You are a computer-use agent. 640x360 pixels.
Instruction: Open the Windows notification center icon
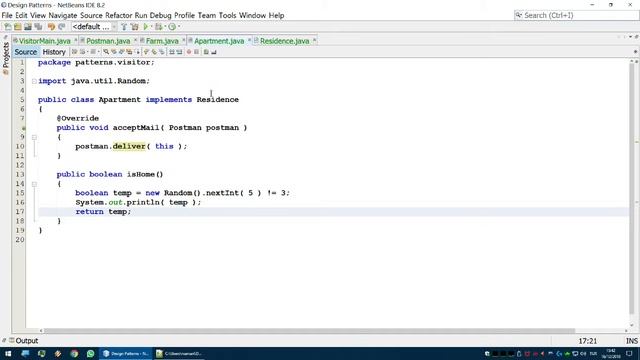[629, 353]
